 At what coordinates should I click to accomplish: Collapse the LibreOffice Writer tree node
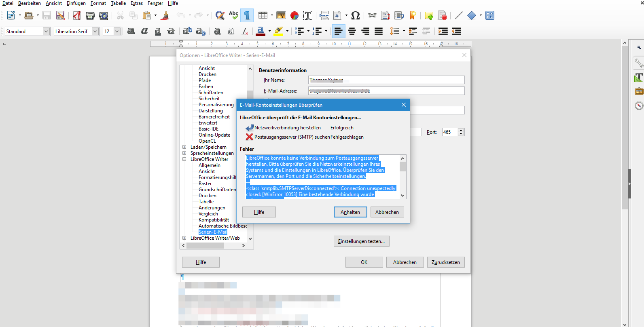click(184, 159)
